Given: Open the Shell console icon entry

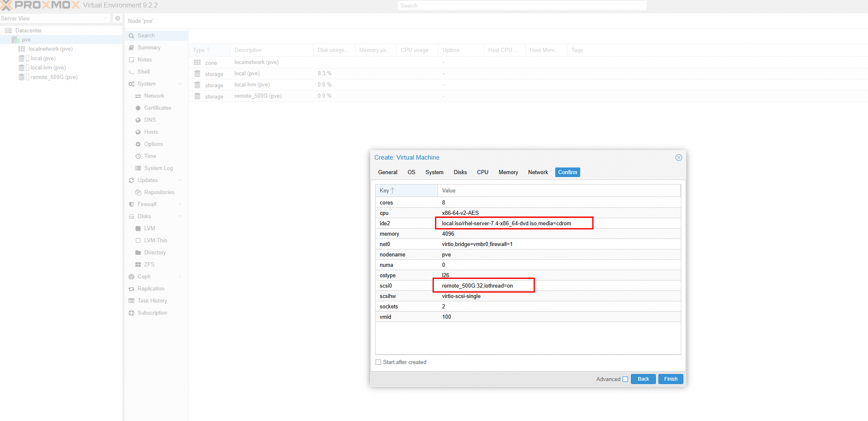Looking at the screenshot, I should click(131, 72).
